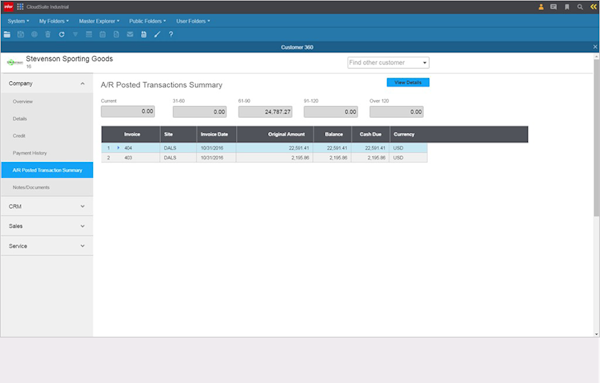Click the 61-90 field showing 24,787.27
This screenshot has height=383, width=600.
coord(265,112)
